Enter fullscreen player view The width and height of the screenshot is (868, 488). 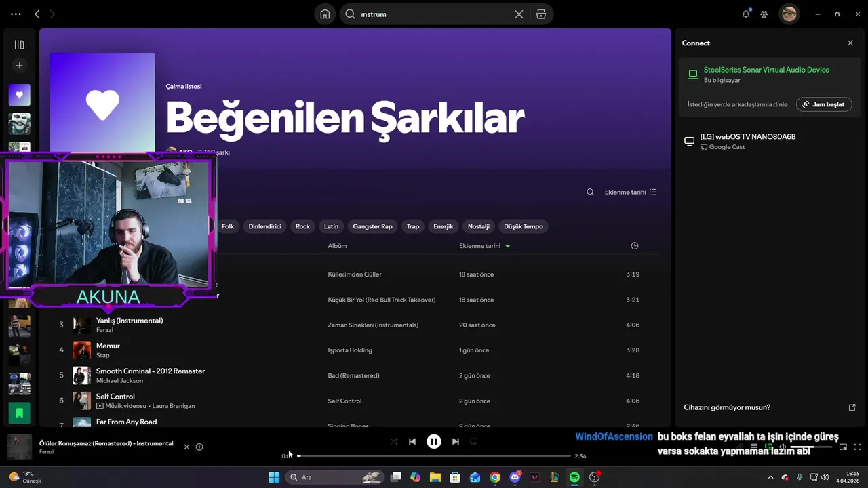[x=858, y=447]
